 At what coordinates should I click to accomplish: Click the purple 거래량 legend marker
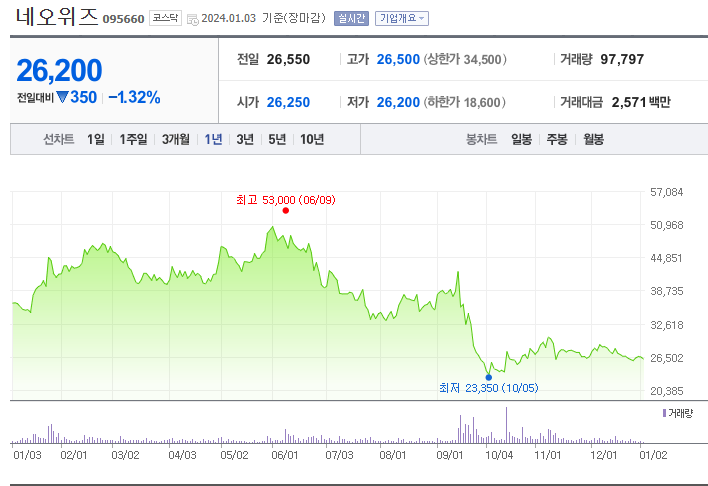664,413
